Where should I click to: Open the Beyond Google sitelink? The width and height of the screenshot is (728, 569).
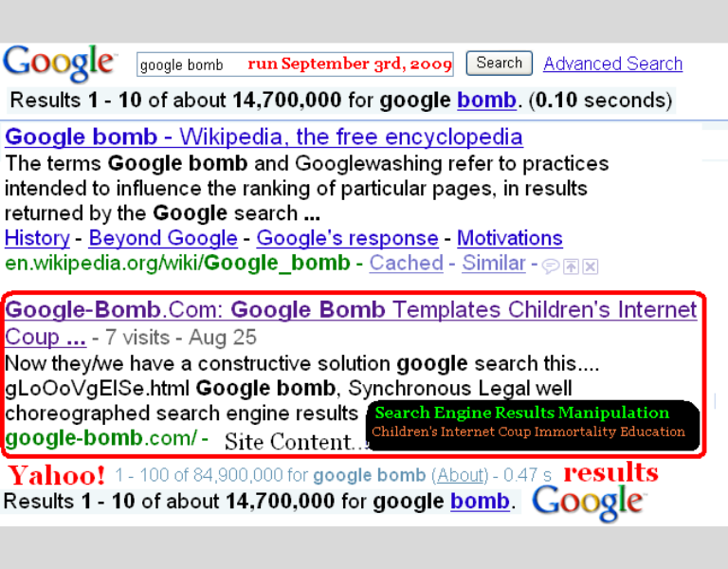[x=163, y=238]
